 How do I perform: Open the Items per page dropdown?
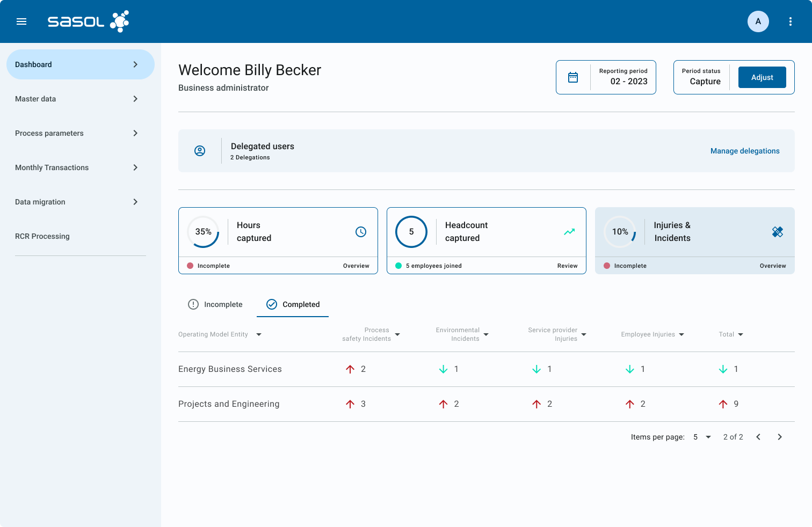702,437
